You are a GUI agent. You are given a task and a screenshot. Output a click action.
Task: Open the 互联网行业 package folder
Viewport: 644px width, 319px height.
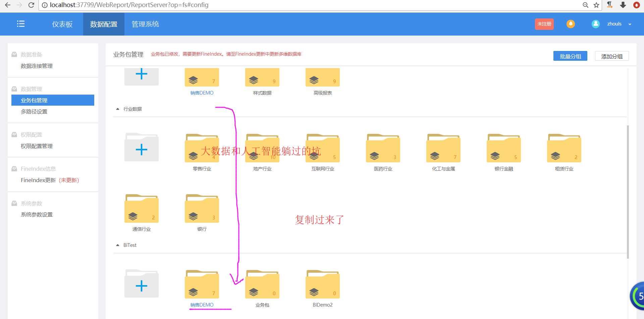(x=323, y=148)
